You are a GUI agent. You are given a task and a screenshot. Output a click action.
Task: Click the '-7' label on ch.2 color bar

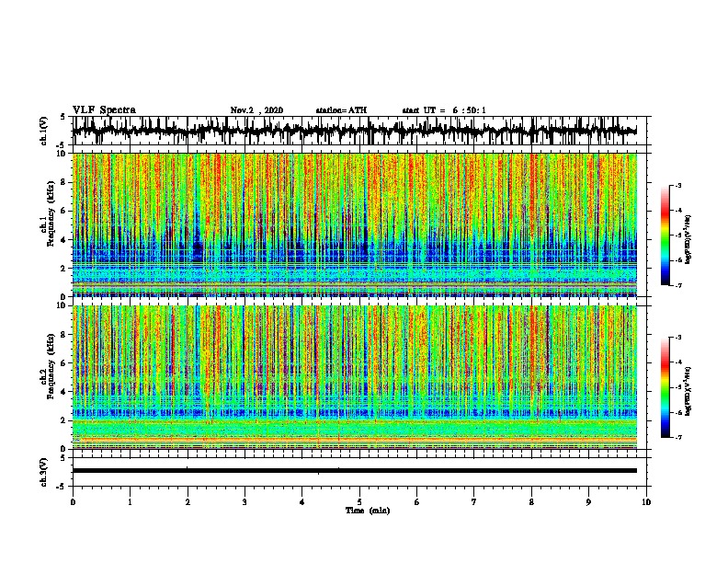click(x=678, y=437)
